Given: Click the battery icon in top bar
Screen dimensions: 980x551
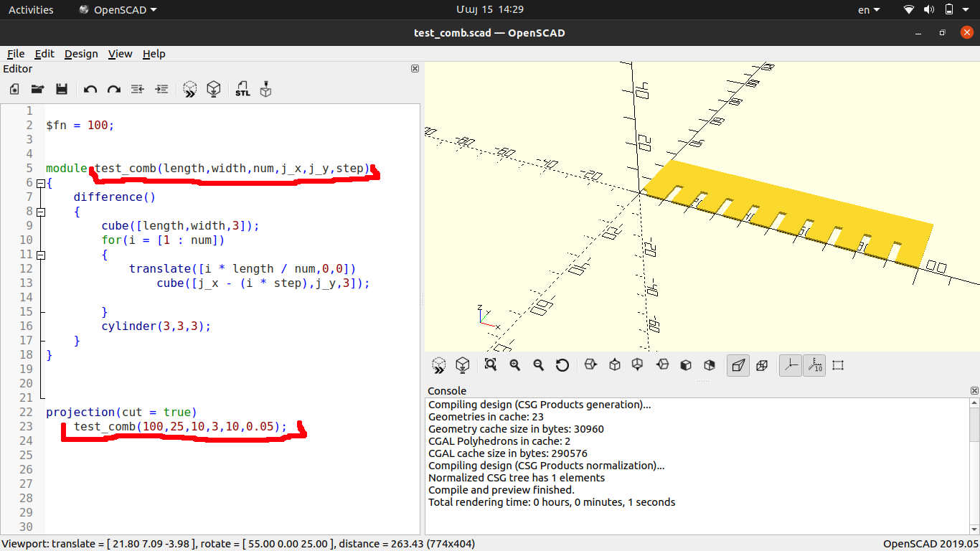Looking at the screenshot, I should [949, 9].
